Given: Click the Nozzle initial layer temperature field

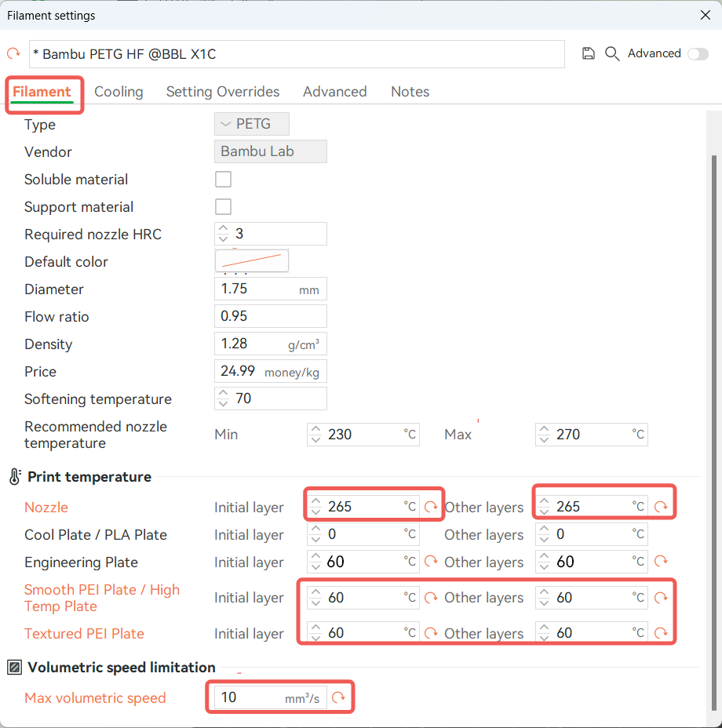Looking at the screenshot, I should coord(363,507).
